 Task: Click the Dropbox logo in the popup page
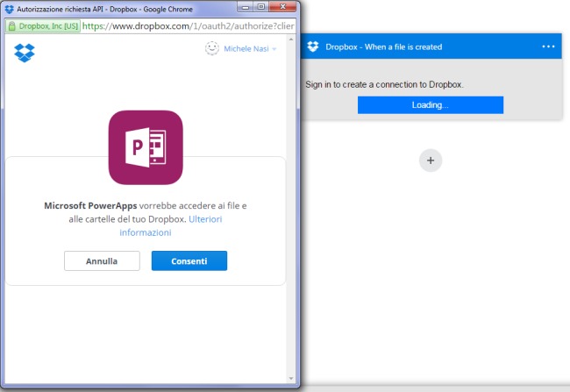tap(25, 53)
